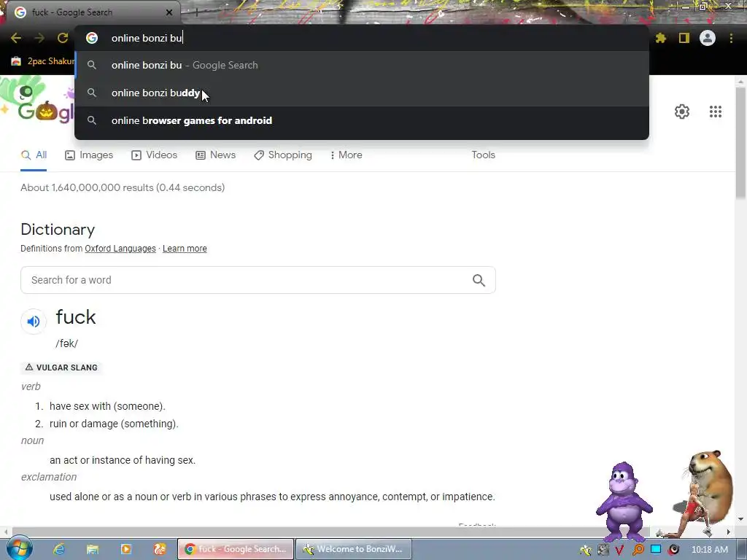Click the vertical page scrollbar thumb

point(740,143)
